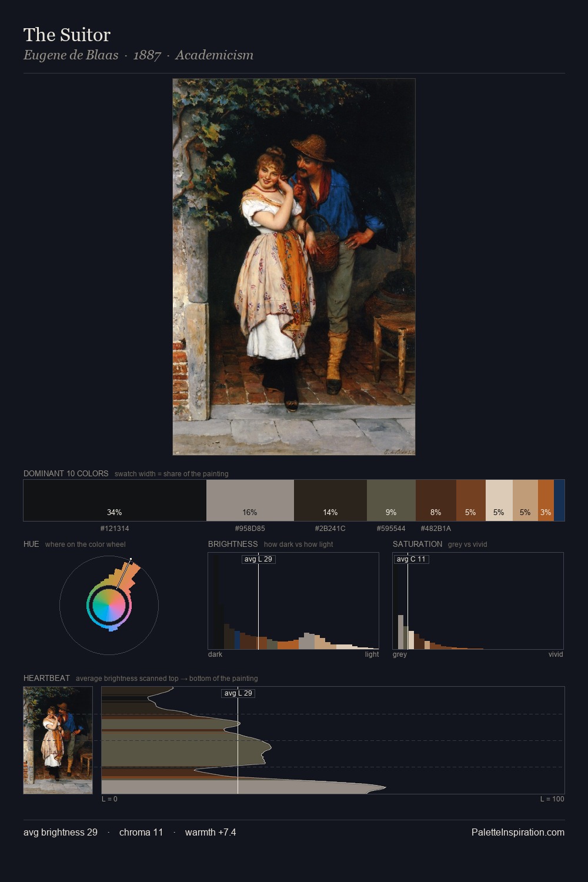
Task: Select the 34% near-black swatch
Action: coord(115,500)
